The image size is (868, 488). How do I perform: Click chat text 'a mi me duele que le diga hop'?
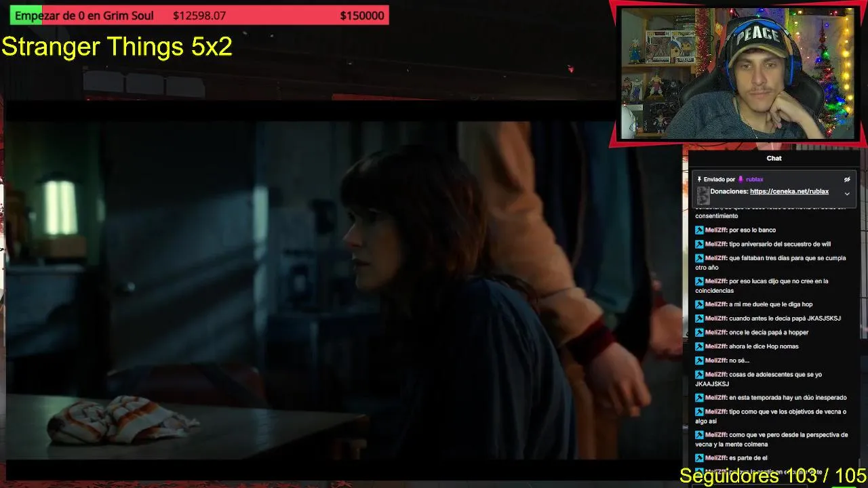click(x=771, y=304)
